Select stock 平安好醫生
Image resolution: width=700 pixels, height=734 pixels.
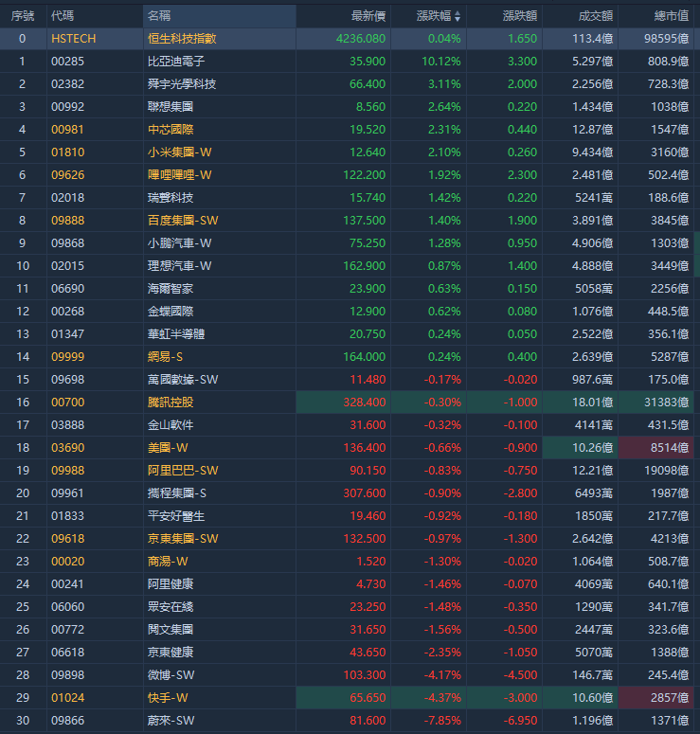pyautogui.click(x=176, y=516)
